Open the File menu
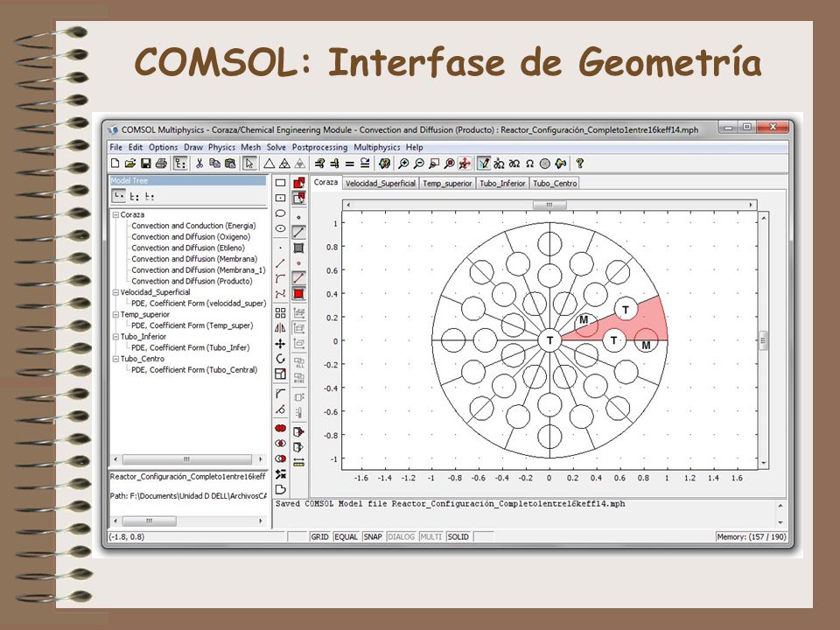 click(115, 147)
